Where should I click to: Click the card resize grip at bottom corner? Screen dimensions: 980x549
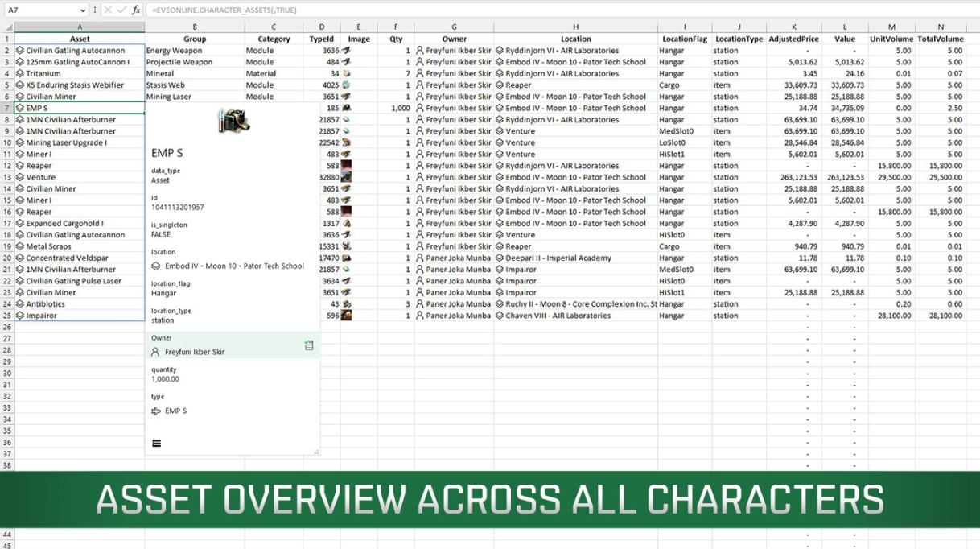tap(316, 452)
